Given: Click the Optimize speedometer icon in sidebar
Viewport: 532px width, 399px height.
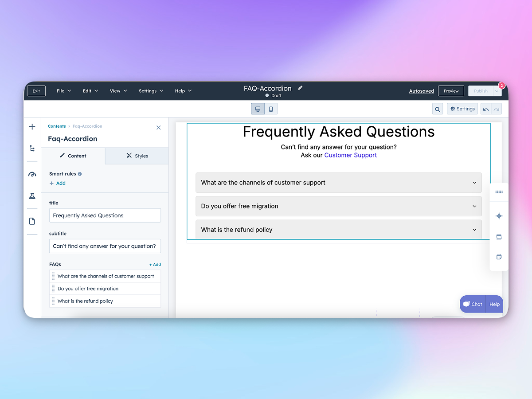Looking at the screenshot, I should pyautogui.click(x=32, y=175).
